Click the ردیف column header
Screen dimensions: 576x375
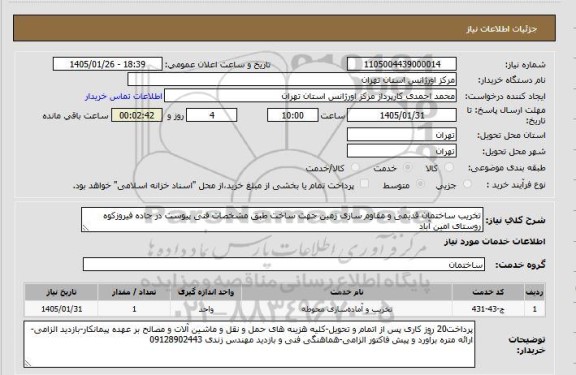click(534, 292)
